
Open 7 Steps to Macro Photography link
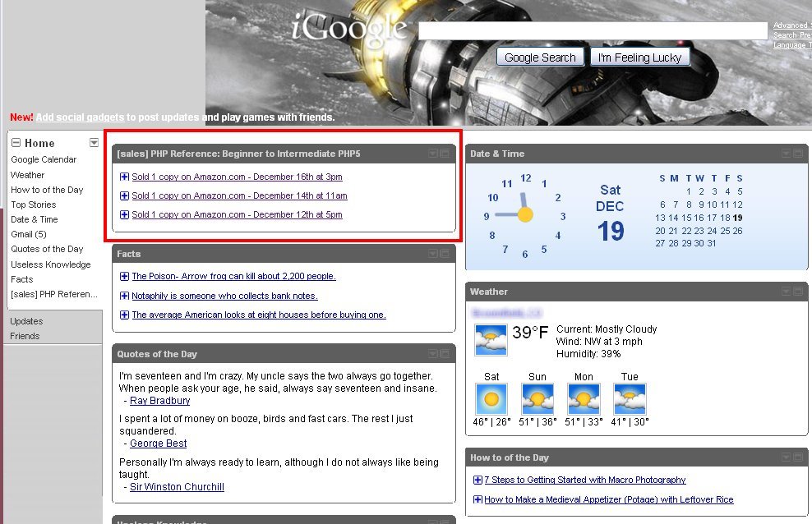pos(585,480)
